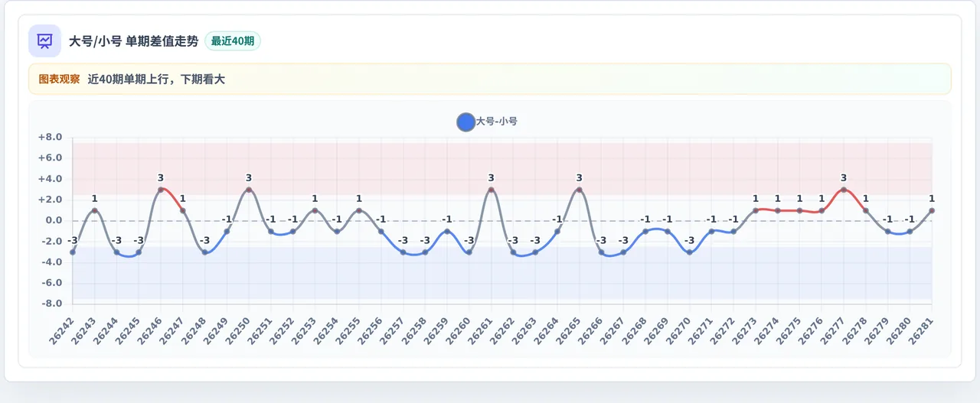The height and width of the screenshot is (403, 980).
Task: Click the last data point at 26281
Action: pos(932,210)
